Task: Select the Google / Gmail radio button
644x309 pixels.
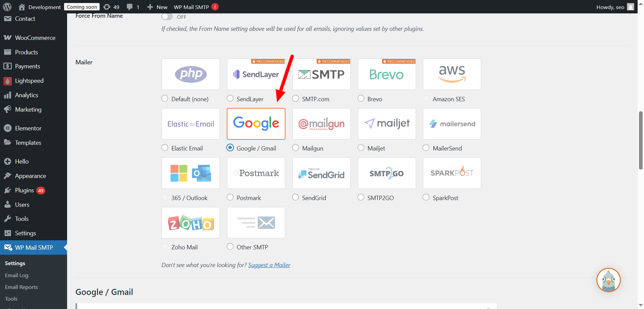Action: point(230,147)
